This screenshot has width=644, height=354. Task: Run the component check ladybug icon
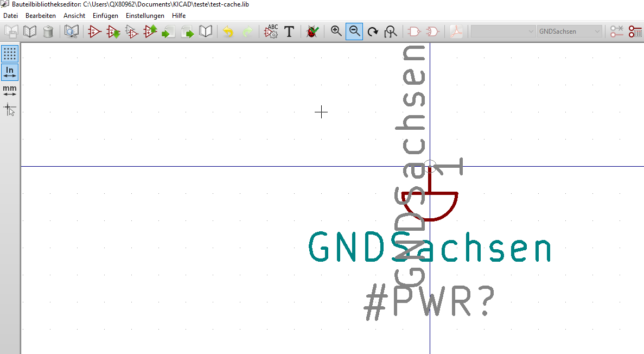pyautogui.click(x=312, y=31)
